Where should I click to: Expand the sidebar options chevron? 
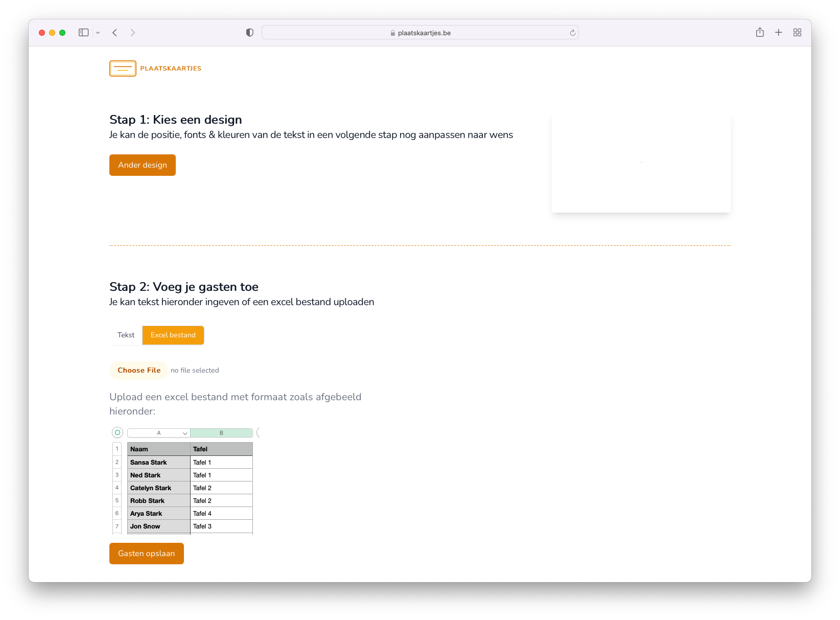pos(98,33)
